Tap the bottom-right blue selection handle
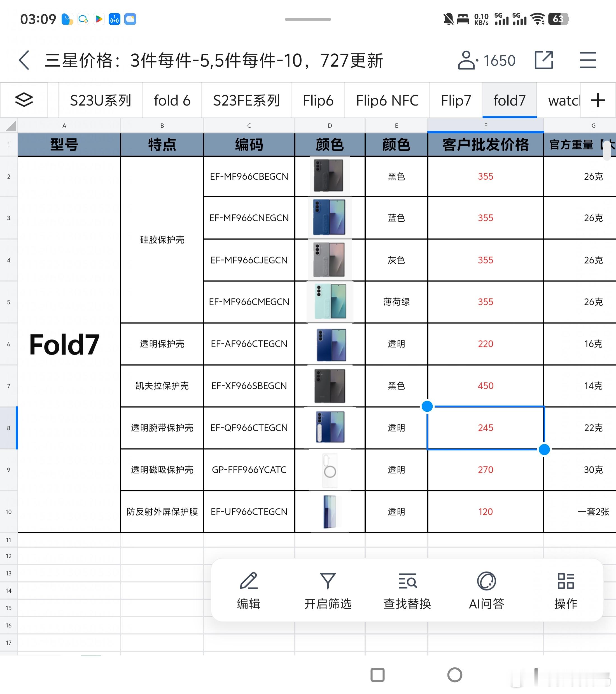The image size is (616, 694). point(544,449)
